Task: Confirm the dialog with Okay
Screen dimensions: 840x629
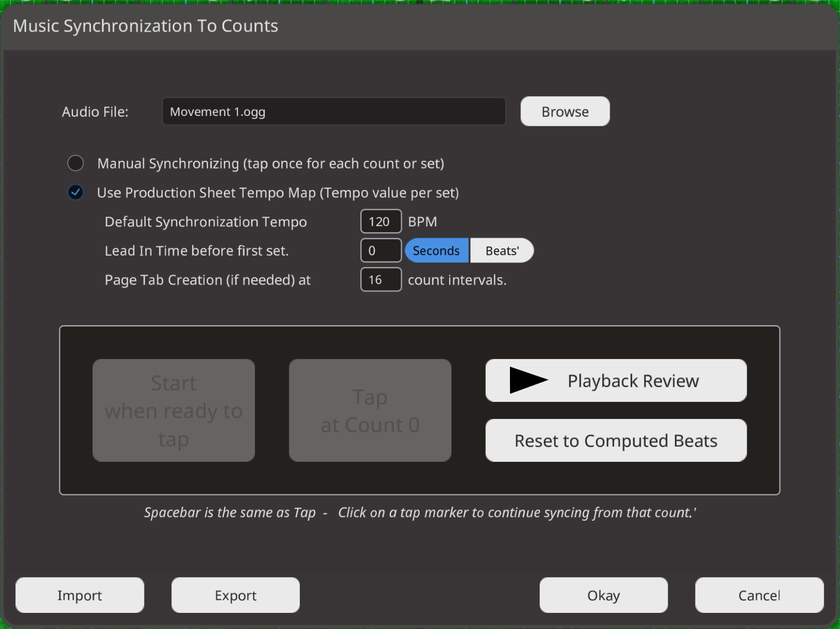Action: (603, 595)
